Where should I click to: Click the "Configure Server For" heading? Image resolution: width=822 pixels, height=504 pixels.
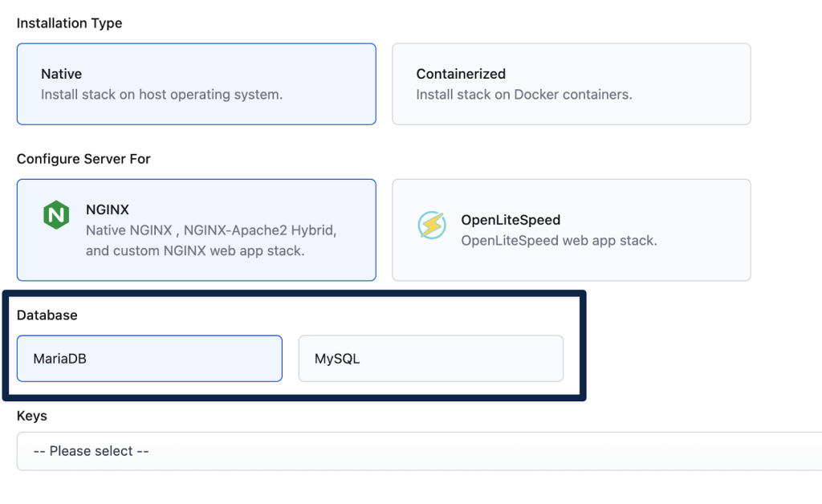(x=83, y=159)
